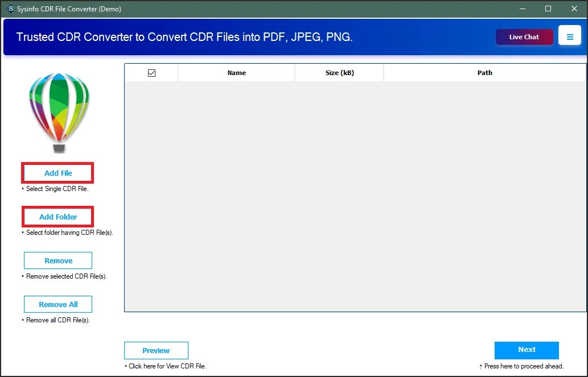Screen dimensions: 588x377
Task: Click the Name column header
Action: pos(236,72)
